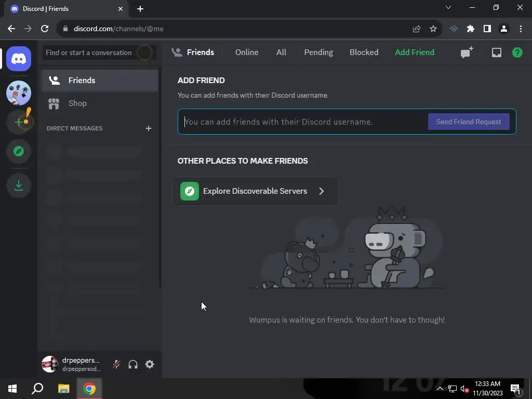Open the Windows notification center
The height and width of the screenshot is (399, 532).
point(515,389)
